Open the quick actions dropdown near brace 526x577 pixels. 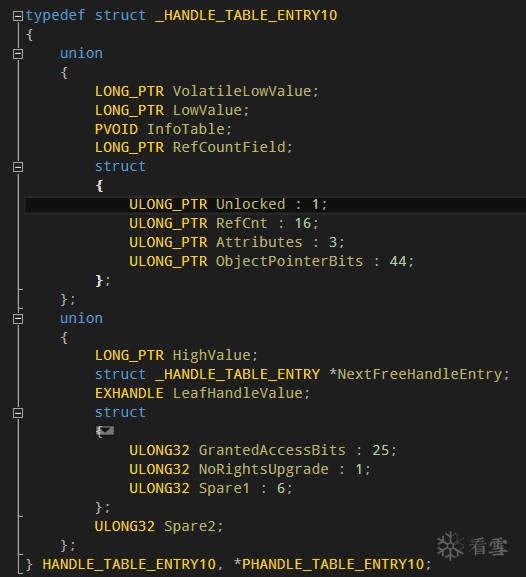[105, 431]
